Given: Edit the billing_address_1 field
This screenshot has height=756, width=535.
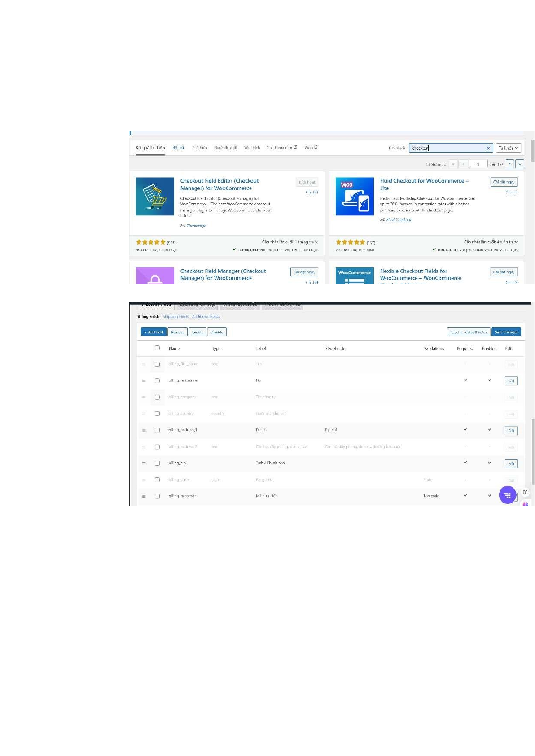Looking at the screenshot, I should pos(511,431).
